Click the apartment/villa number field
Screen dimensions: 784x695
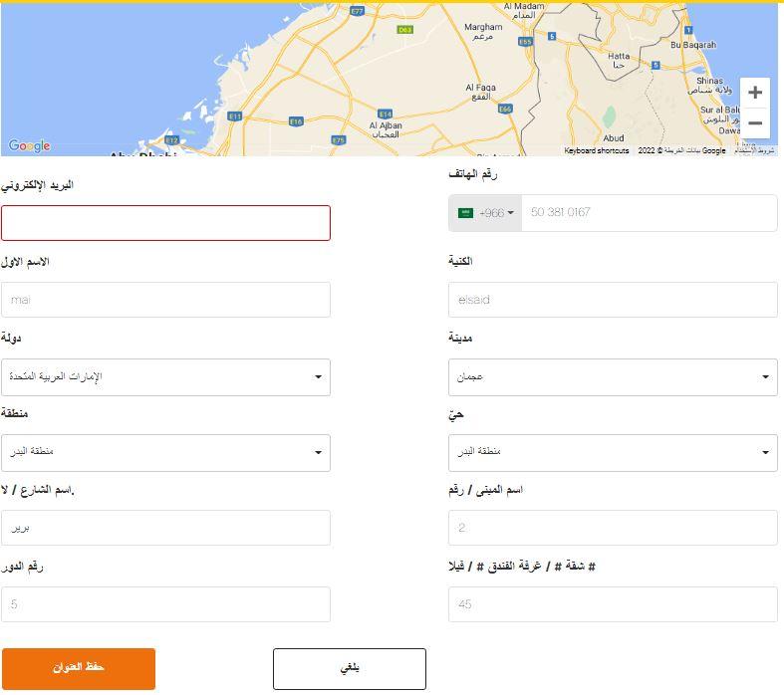click(613, 604)
